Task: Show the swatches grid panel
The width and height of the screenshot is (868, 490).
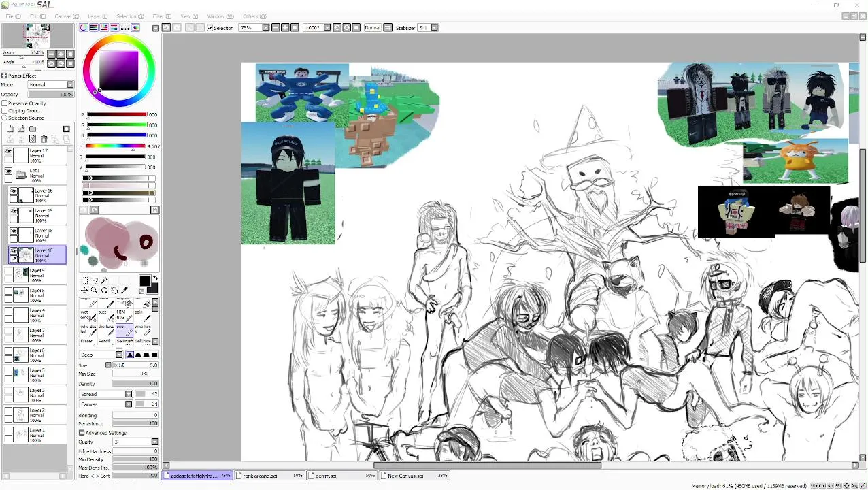Action: coord(125,27)
